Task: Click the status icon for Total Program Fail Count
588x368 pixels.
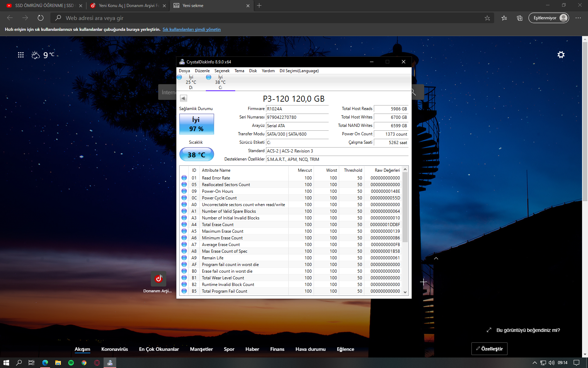Action: click(184, 291)
